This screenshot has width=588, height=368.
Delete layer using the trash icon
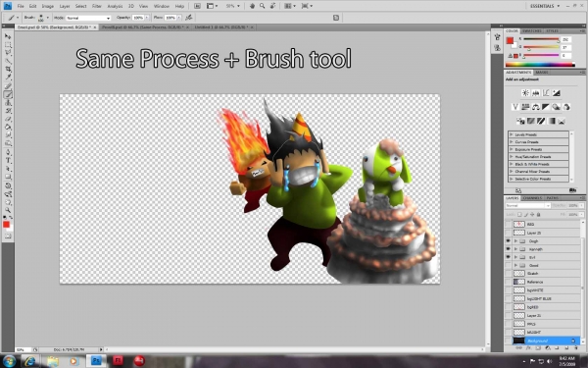[575, 348]
